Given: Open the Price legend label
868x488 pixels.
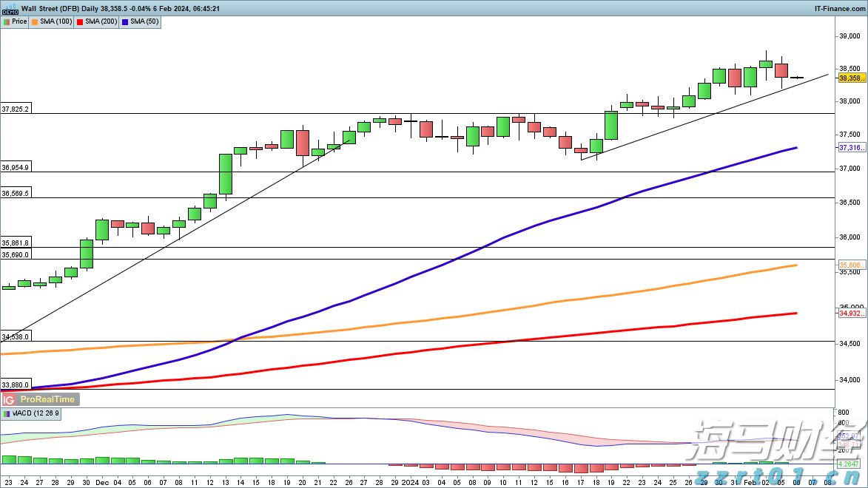Looking at the screenshot, I should pos(19,21).
